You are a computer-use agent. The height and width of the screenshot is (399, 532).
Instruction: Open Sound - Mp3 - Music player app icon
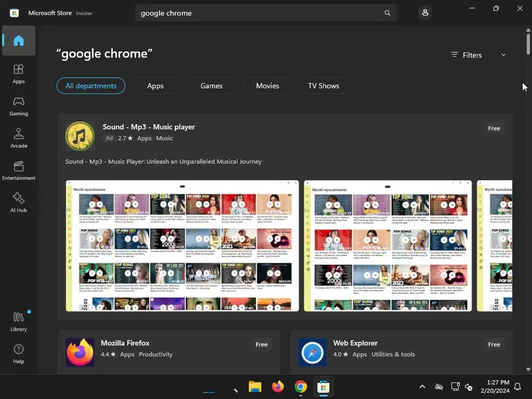[x=79, y=136]
